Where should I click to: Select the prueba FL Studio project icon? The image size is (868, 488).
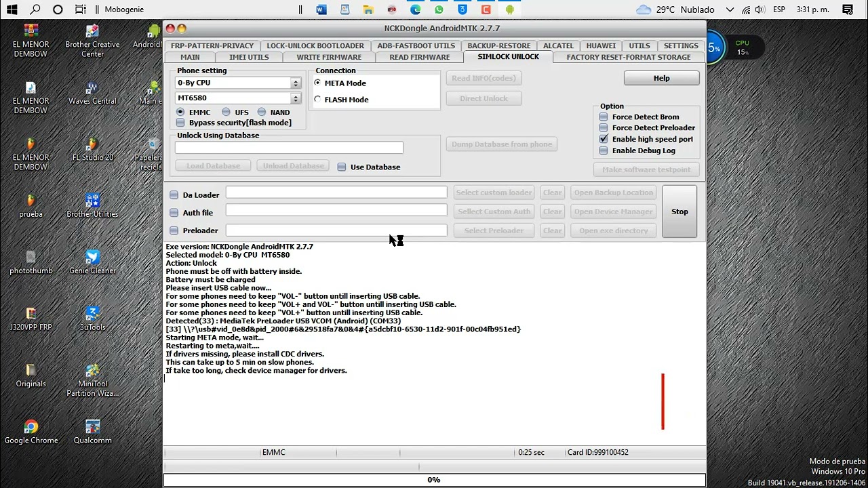pos(31,206)
